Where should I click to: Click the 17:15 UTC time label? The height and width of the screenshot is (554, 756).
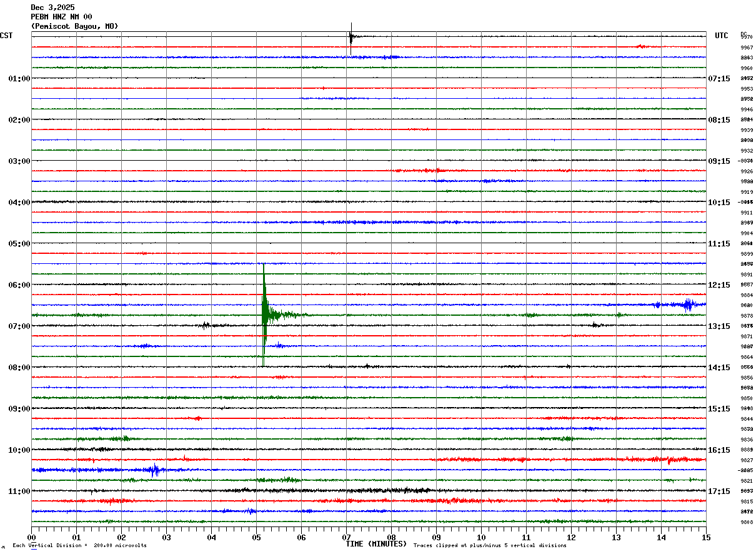[x=719, y=491]
